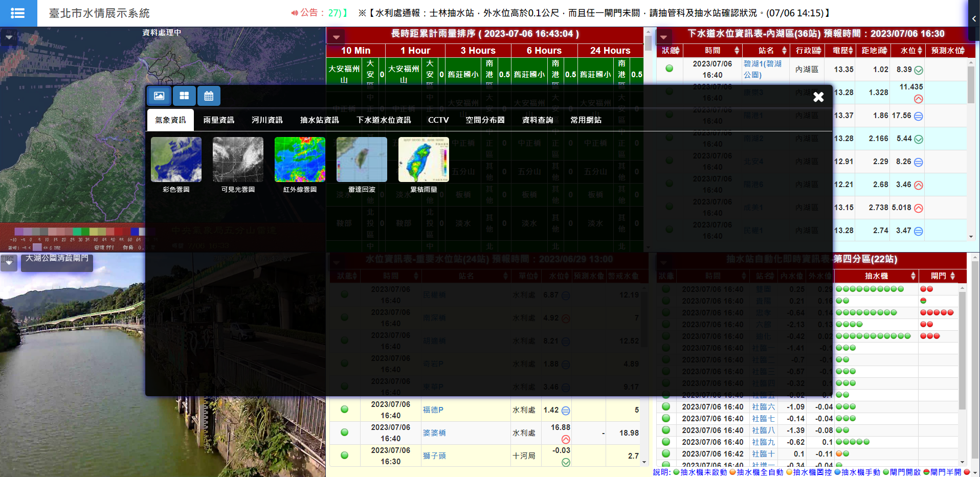This screenshot has height=477, width=980.
Task: Click rising trend icon below 11.435 level
Action: click(919, 99)
